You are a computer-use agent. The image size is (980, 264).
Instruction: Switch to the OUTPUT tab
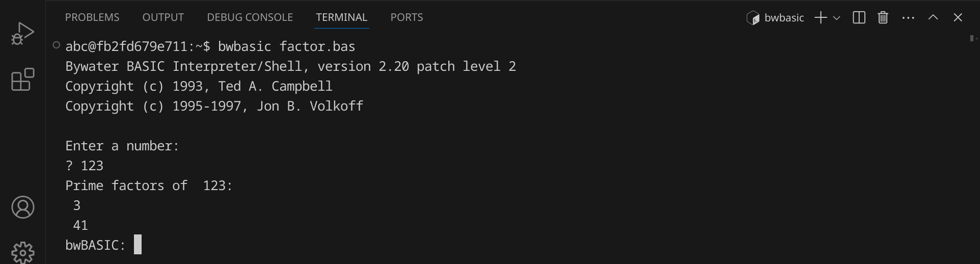tap(163, 17)
